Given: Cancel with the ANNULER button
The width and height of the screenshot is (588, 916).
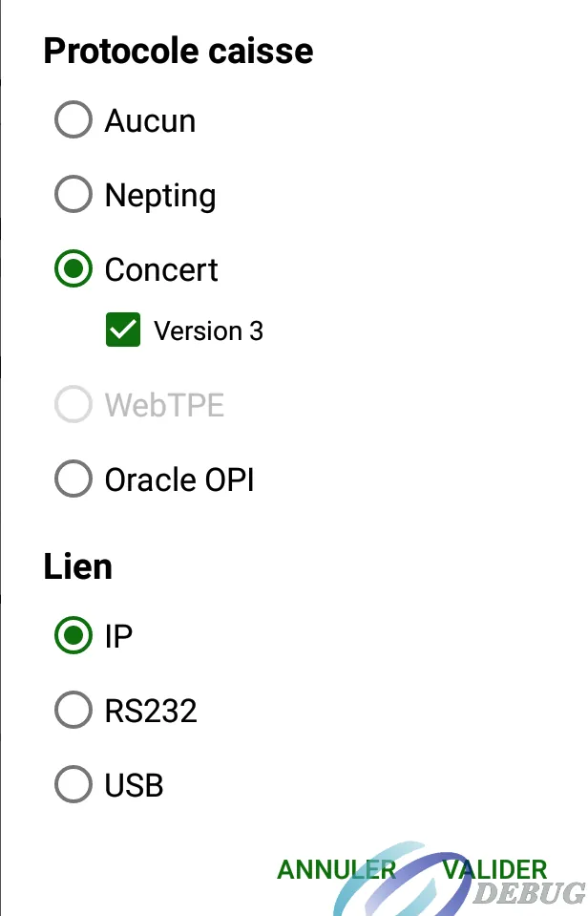Looking at the screenshot, I should coord(336,870).
